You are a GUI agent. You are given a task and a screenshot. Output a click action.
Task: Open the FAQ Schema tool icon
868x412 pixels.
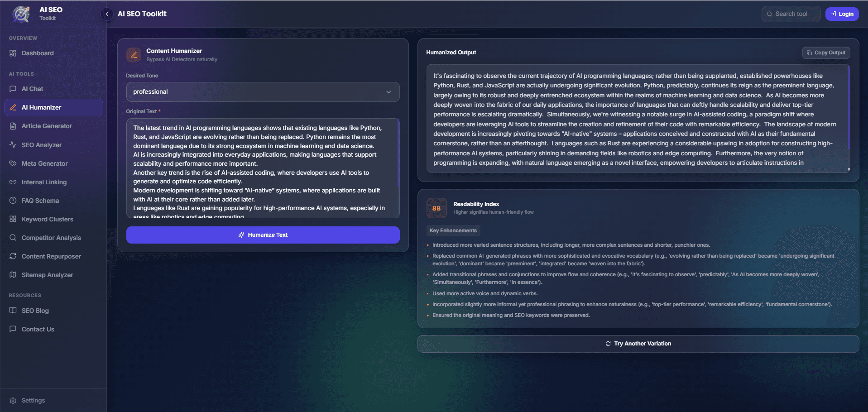point(13,201)
